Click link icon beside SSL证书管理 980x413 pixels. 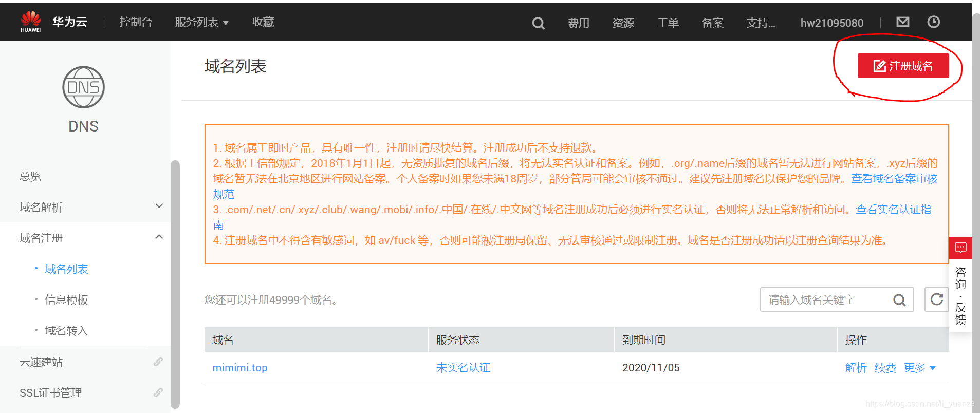tap(158, 392)
